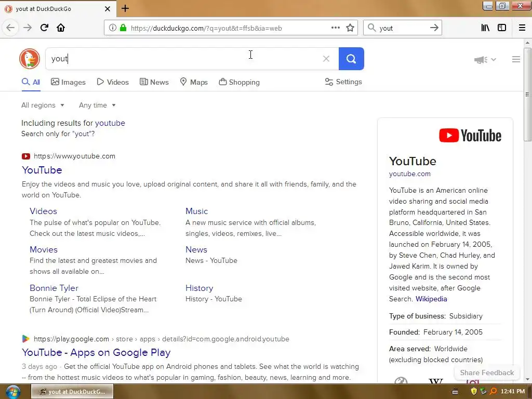Open the browser home page
Viewport: 532px width, 399px height.
[x=61, y=28]
